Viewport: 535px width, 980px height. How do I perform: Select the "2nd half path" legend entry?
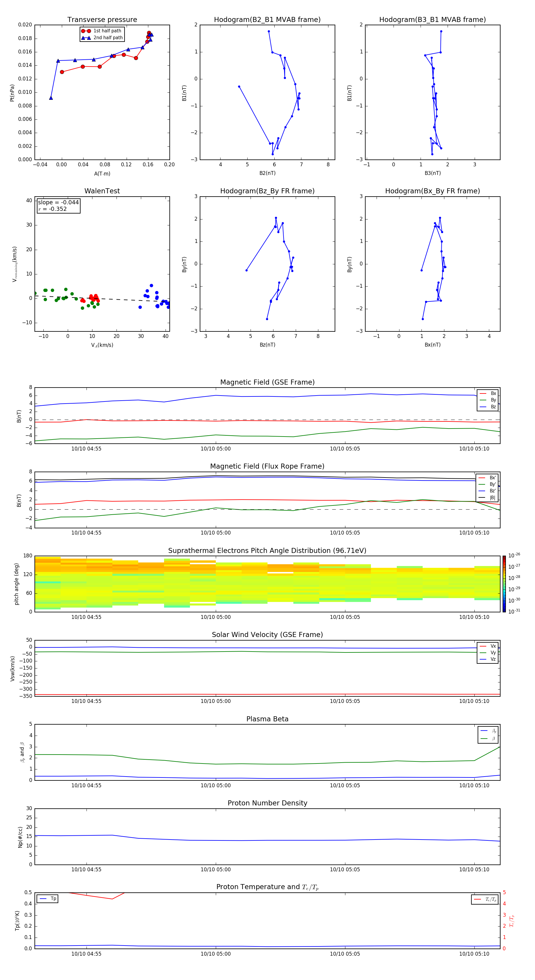coord(102,38)
